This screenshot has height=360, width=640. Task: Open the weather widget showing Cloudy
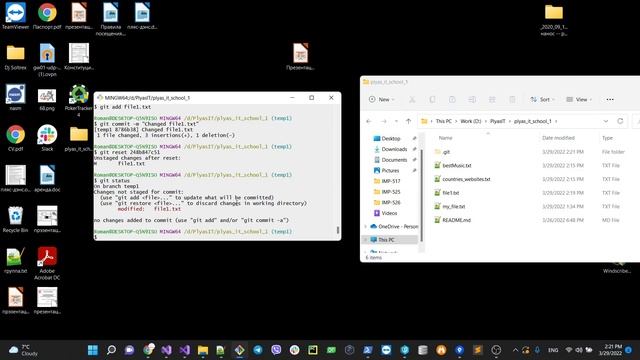click(x=24, y=350)
